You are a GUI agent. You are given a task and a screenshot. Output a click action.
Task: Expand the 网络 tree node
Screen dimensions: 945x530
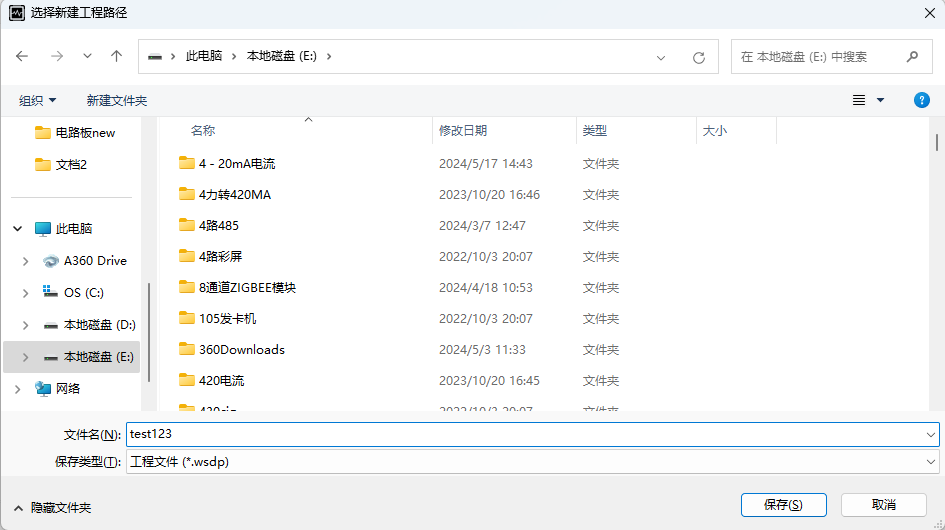18,389
